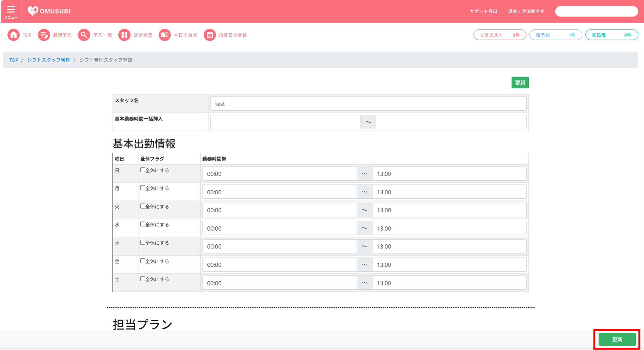
Task: Click the 指定日の台帳 nav label
Action: point(233,35)
